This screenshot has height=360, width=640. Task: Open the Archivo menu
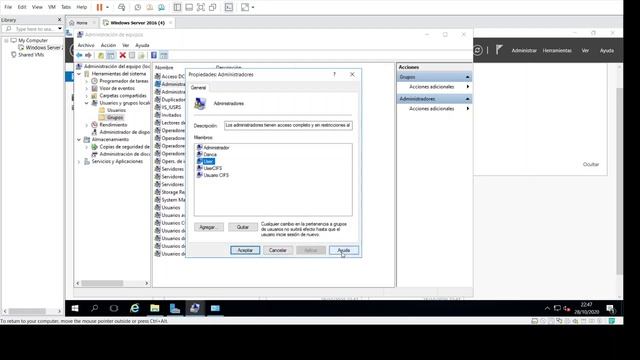click(x=86, y=45)
